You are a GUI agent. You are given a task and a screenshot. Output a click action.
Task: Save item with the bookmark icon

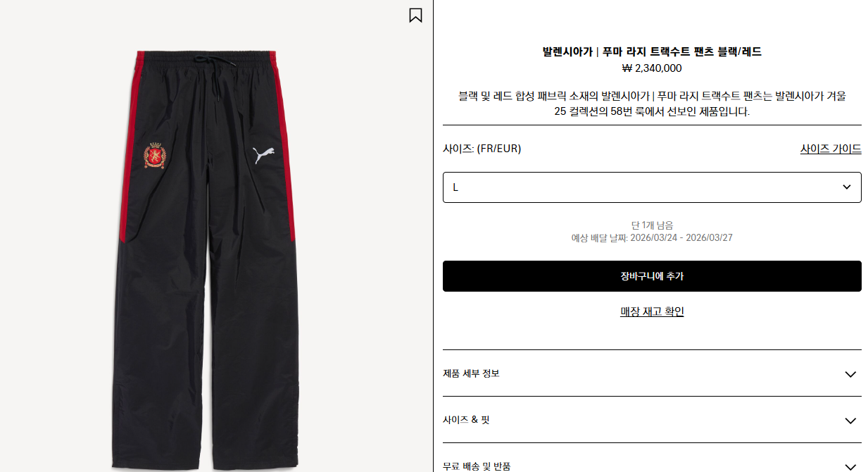click(415, 15)
